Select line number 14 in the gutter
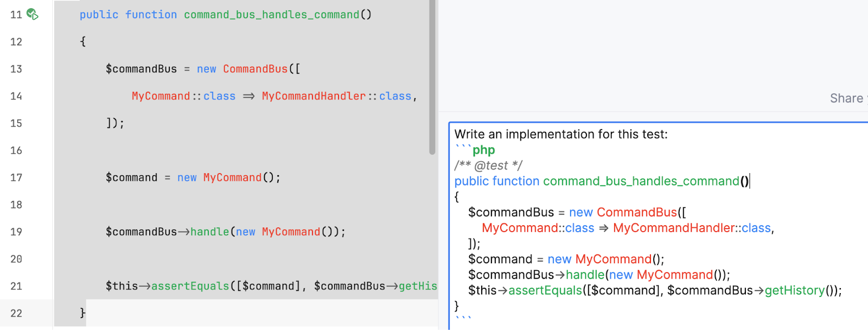The image size is (868, 330). 16,96
